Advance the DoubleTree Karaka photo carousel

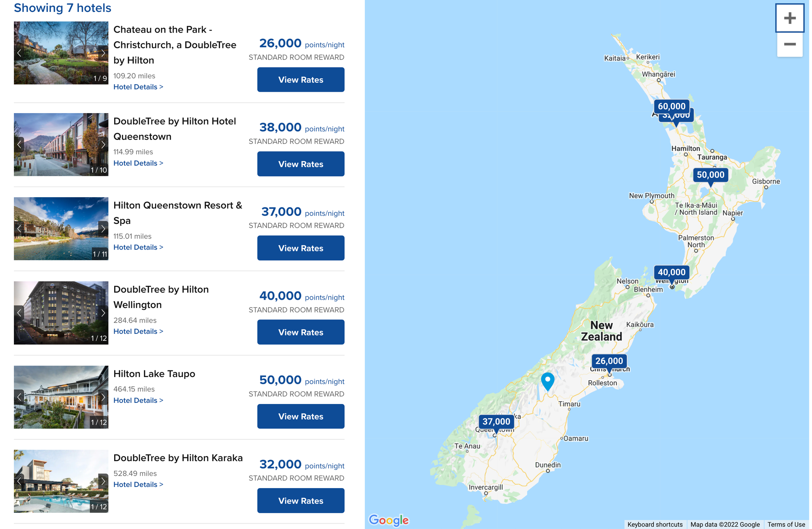103,481
